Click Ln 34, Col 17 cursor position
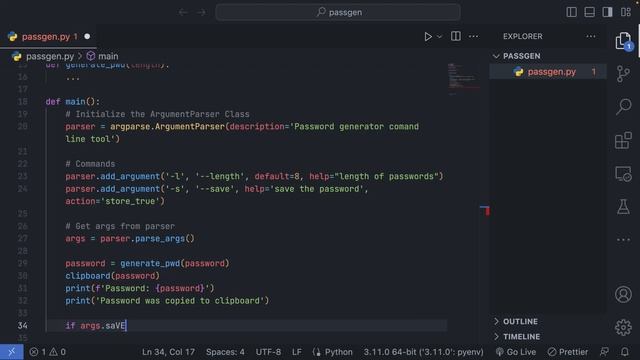Screen dimensions: 640x360 [168, 352]
